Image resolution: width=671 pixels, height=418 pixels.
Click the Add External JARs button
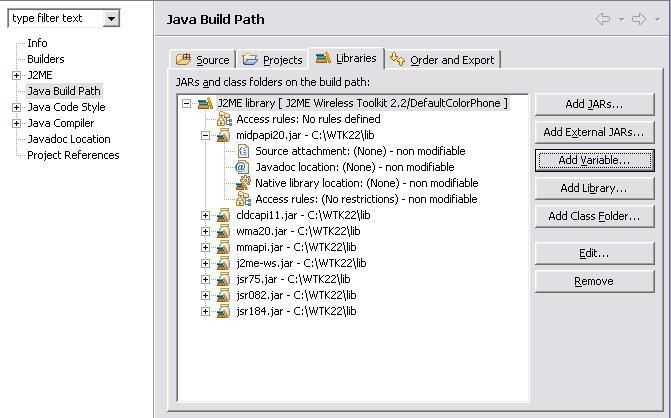point(594,132)
